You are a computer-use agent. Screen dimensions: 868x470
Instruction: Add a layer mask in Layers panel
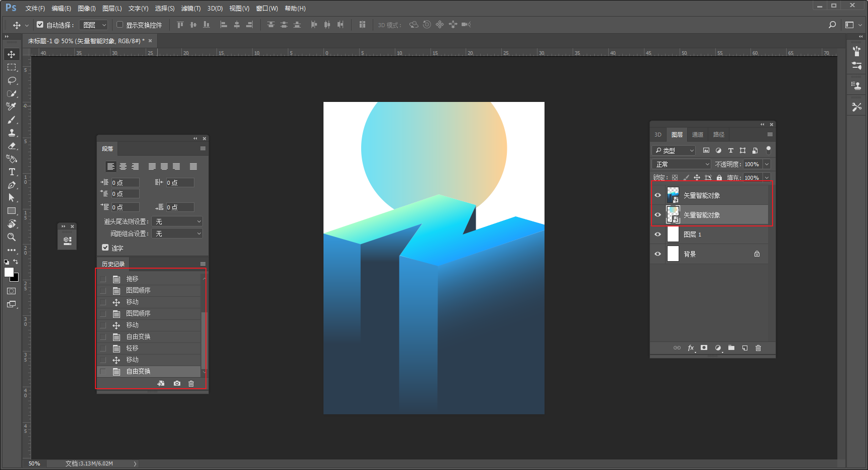click(704, 348)
